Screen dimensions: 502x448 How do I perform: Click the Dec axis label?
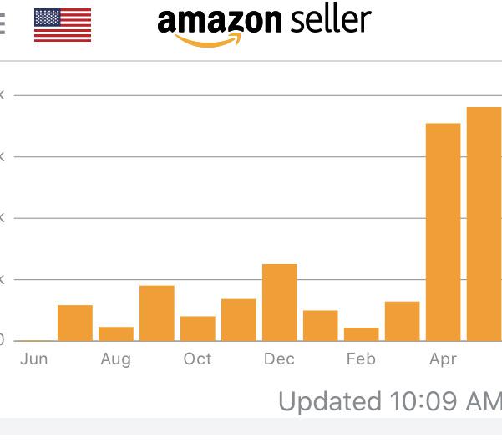point(279,359)
